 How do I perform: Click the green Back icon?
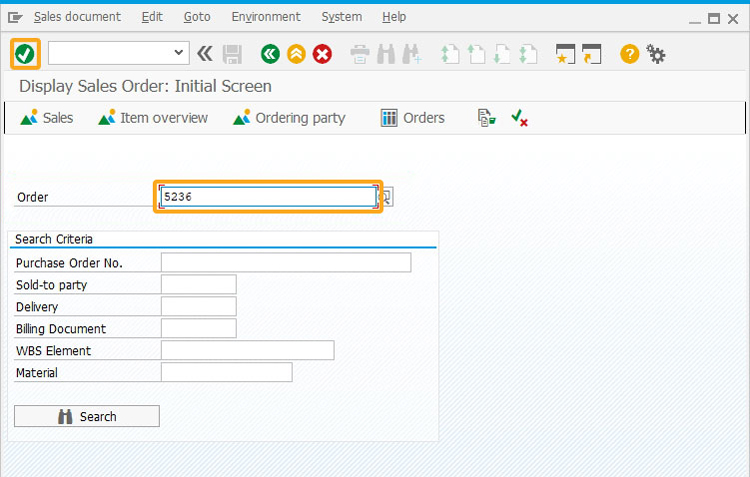(x=270, y=54)
